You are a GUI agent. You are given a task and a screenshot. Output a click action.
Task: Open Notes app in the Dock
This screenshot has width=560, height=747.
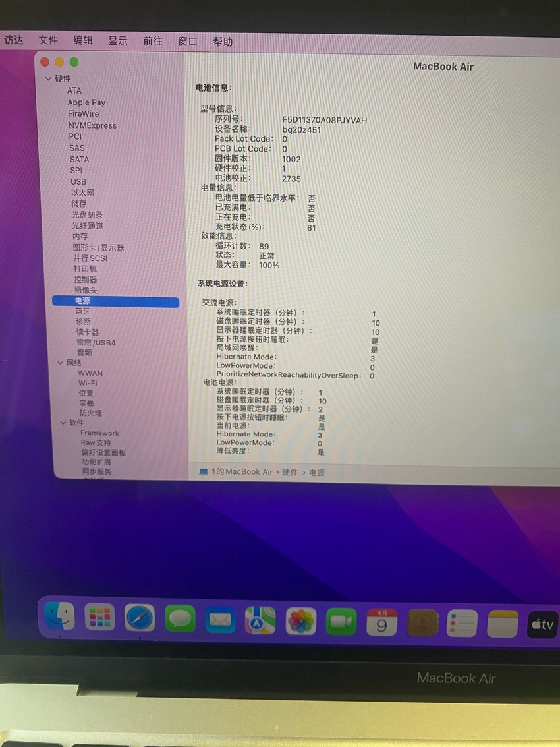[x=503, y=624]
